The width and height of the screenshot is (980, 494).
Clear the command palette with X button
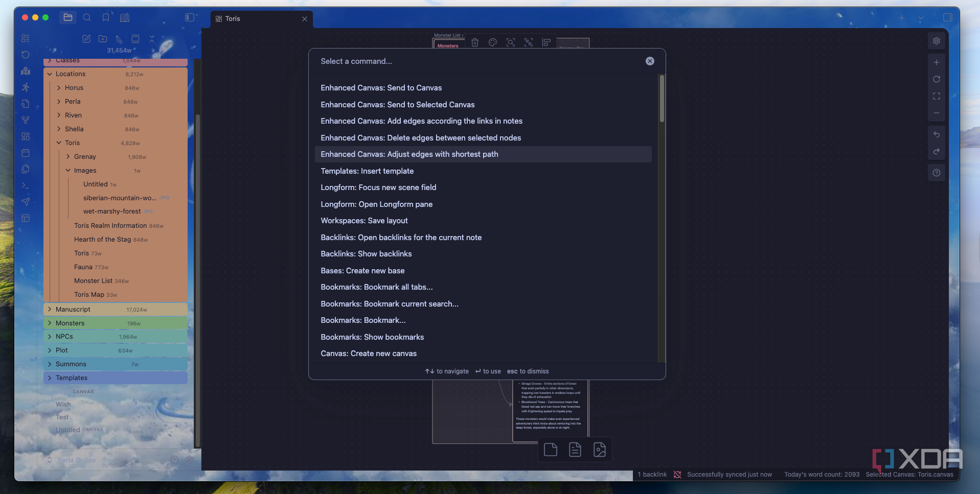pos(650,61)
